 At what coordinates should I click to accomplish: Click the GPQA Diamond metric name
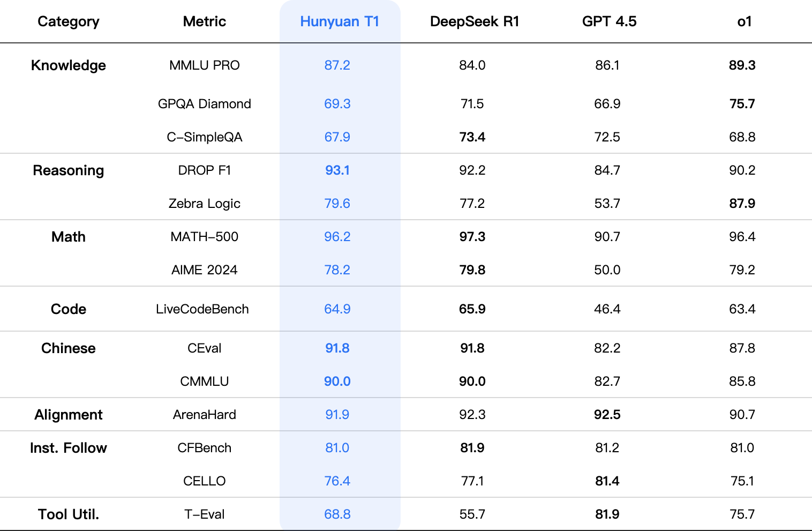205,104
